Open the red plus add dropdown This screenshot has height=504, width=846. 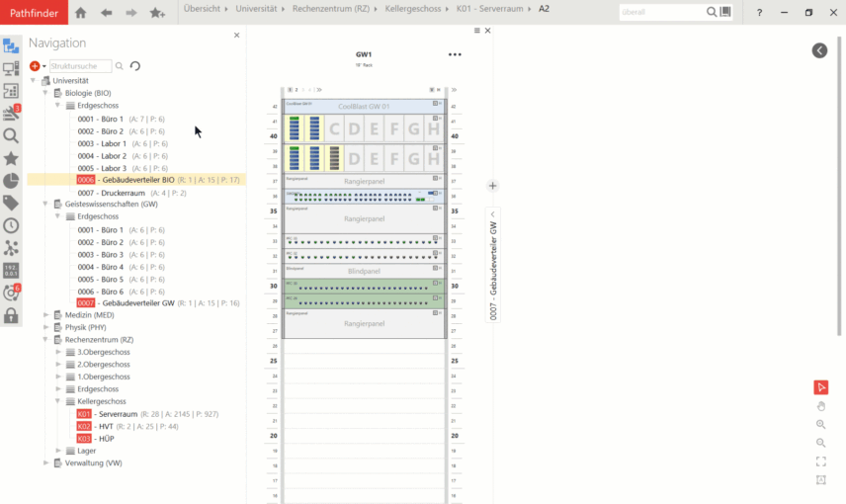[x=38, y=66]
